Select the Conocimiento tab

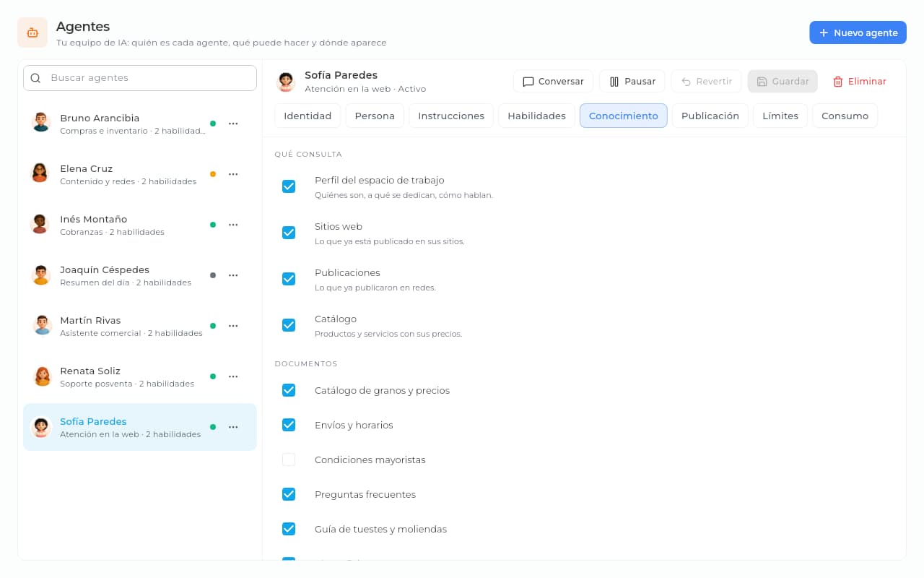click(624, 116)
